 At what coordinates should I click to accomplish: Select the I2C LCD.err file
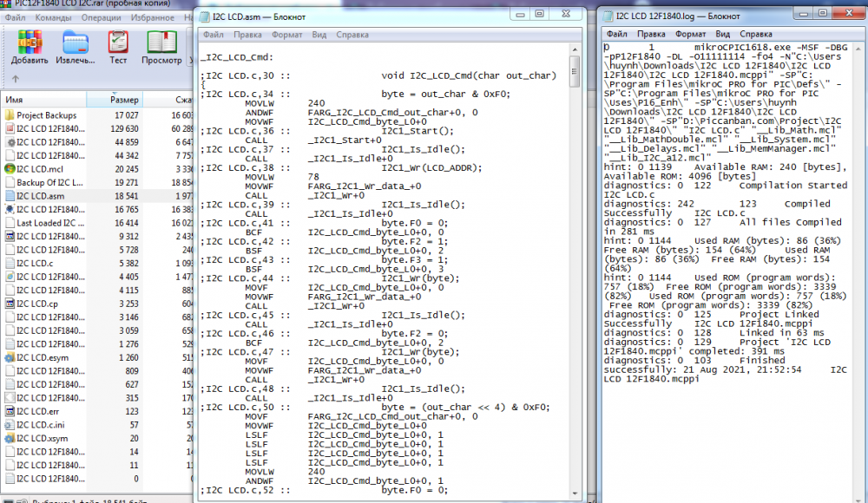click(x=39, y=411)
